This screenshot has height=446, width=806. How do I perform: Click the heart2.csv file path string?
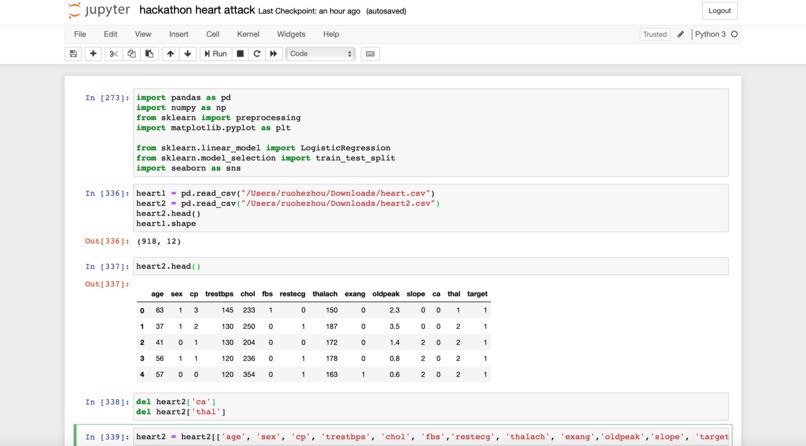point(338,203)
